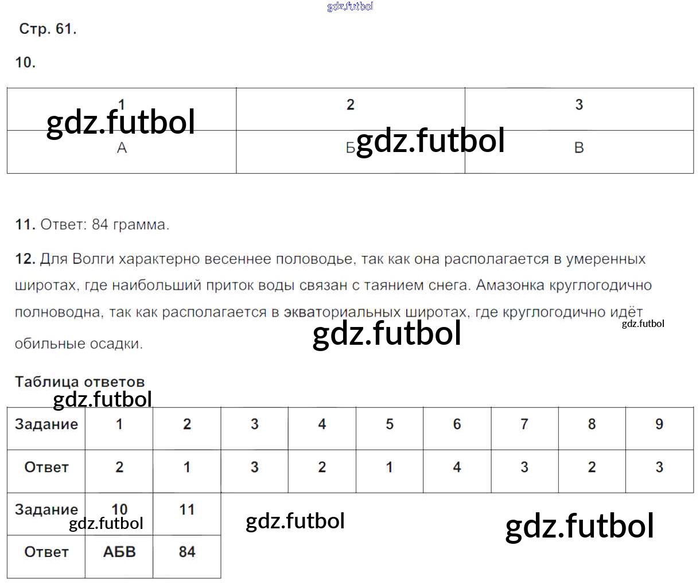This screenshot has height=588, width=700.
Task: Select cell "А" in the task 10 table
Action: point(122,148)
